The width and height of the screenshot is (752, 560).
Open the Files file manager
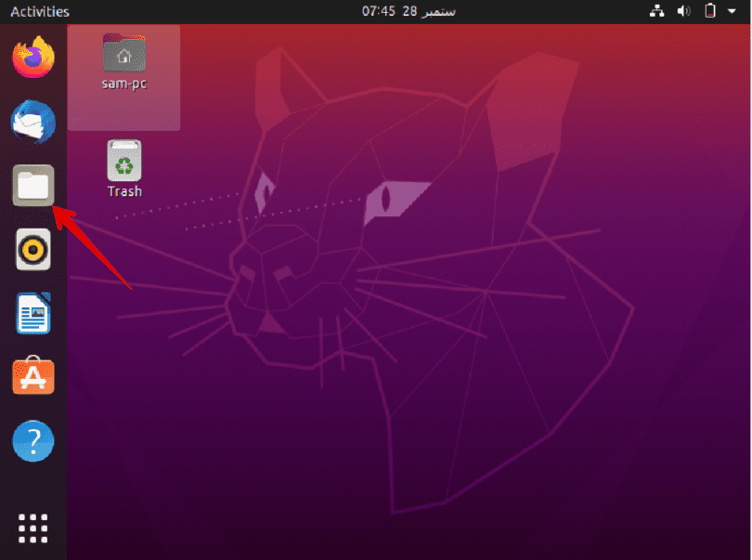(x=32, y=185)
